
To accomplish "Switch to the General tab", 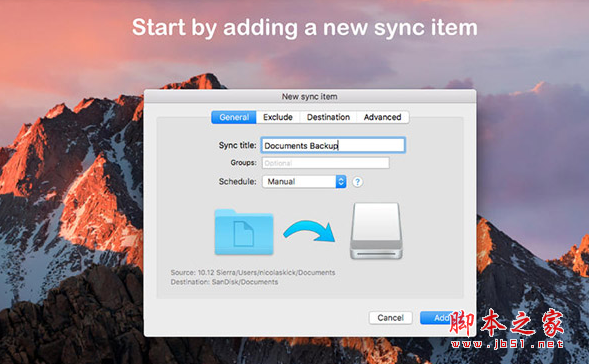I will click(x=234, y=117).
